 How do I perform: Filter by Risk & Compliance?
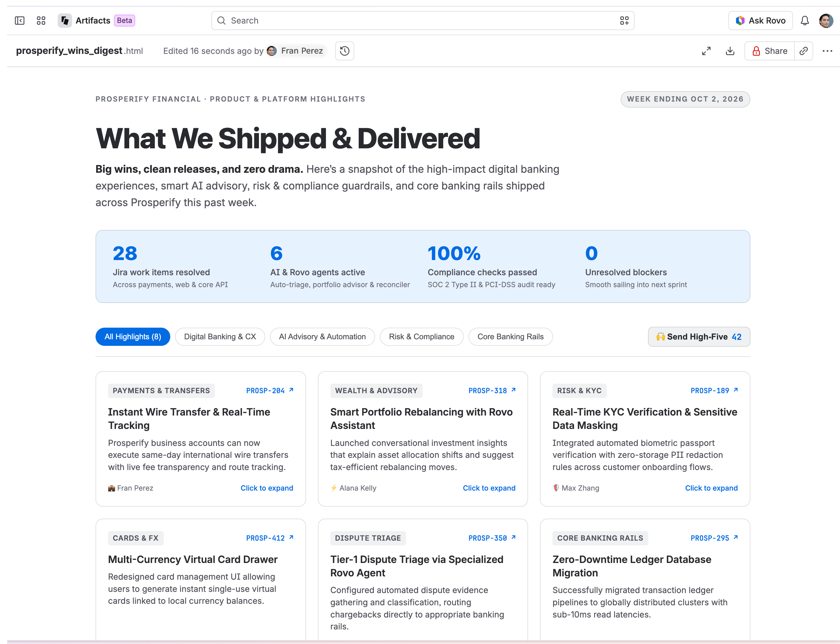pos(421,337)
